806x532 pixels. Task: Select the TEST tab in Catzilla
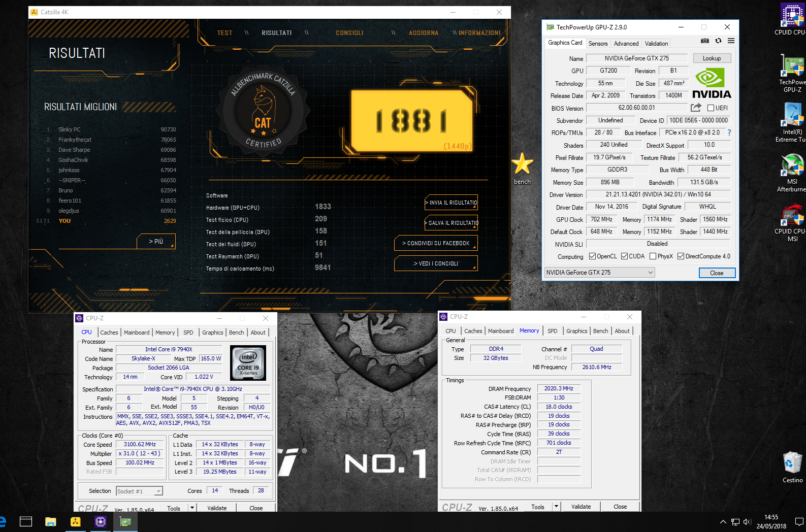[224, 33]
